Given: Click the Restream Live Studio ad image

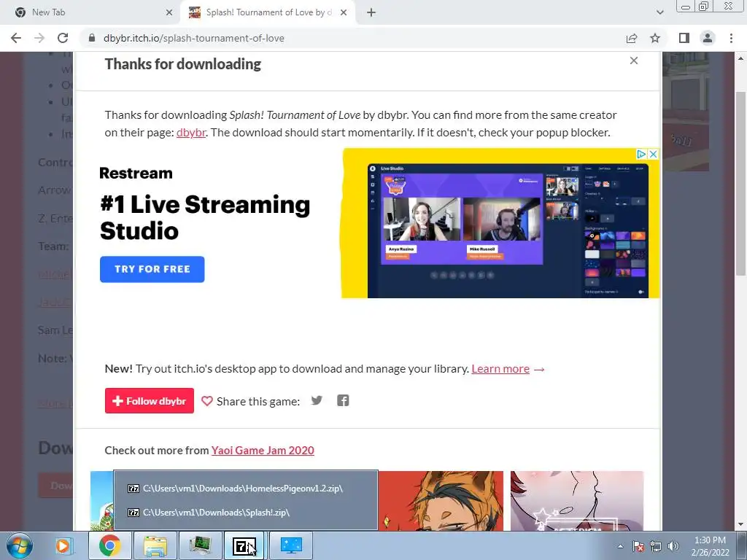Looking at the screenshot, I should click(x=500, y=223).
